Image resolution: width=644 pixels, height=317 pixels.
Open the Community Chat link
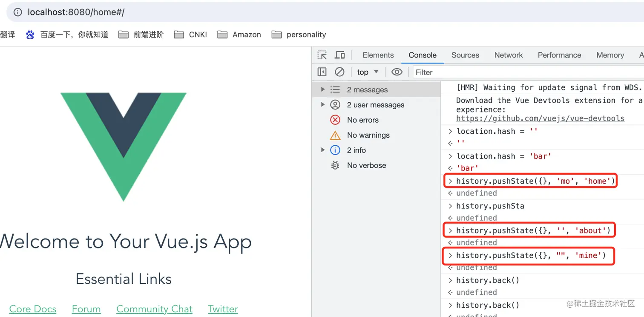(154, 309)
